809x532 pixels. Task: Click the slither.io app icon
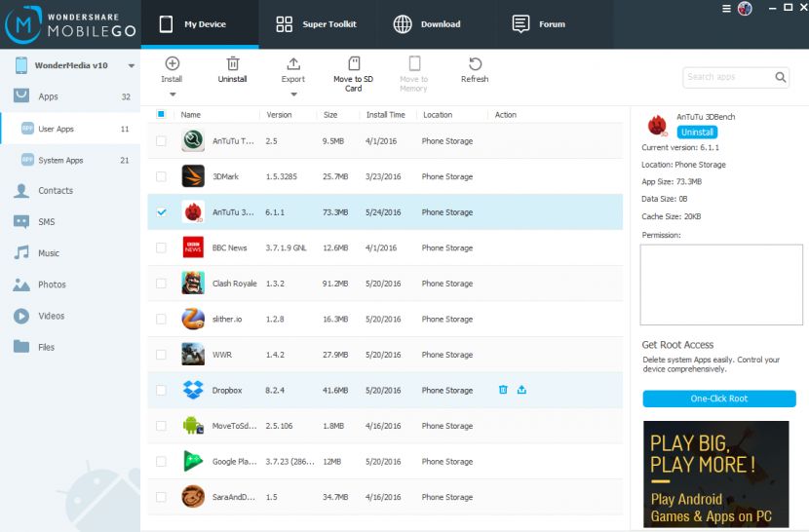coord(193,319)
